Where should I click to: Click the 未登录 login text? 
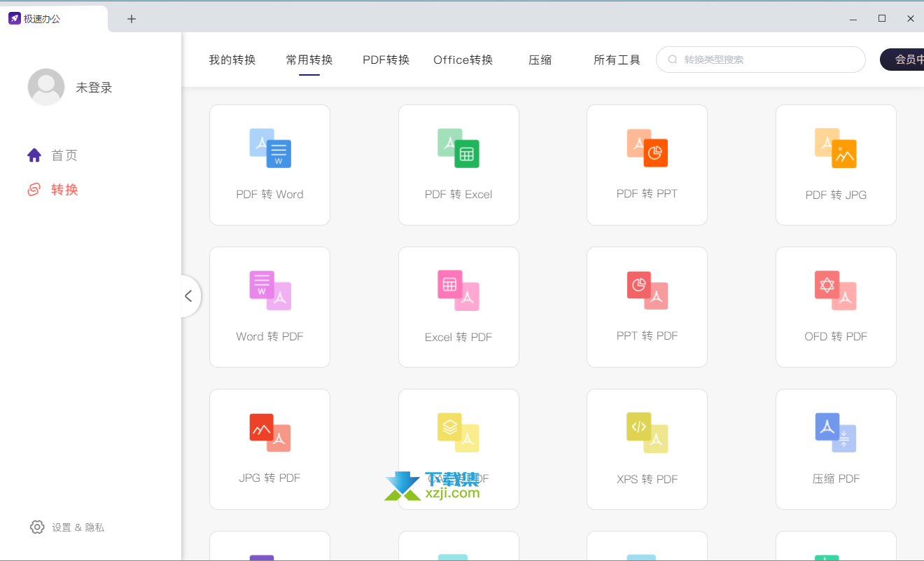click(x=94, y=88)
